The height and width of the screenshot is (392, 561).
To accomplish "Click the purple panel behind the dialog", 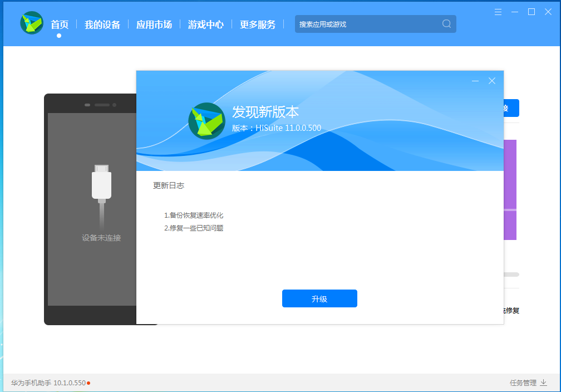I will click(510, 189).
